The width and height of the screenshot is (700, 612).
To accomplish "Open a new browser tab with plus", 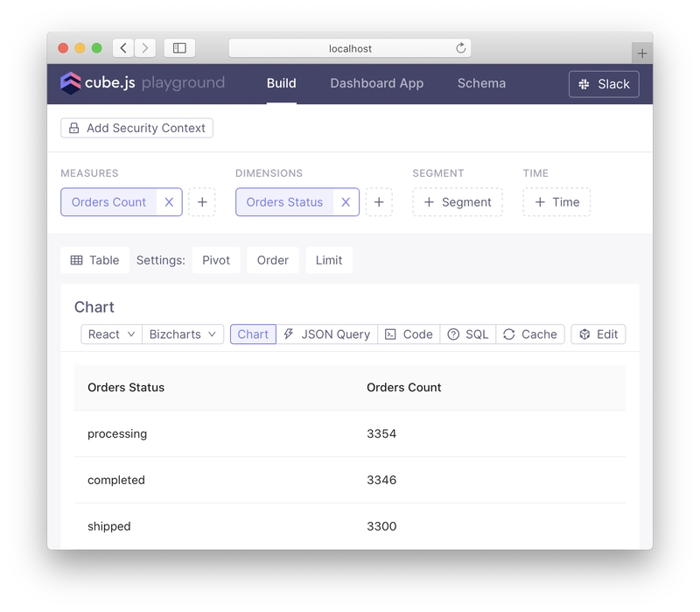I will (x=642, y=53).
